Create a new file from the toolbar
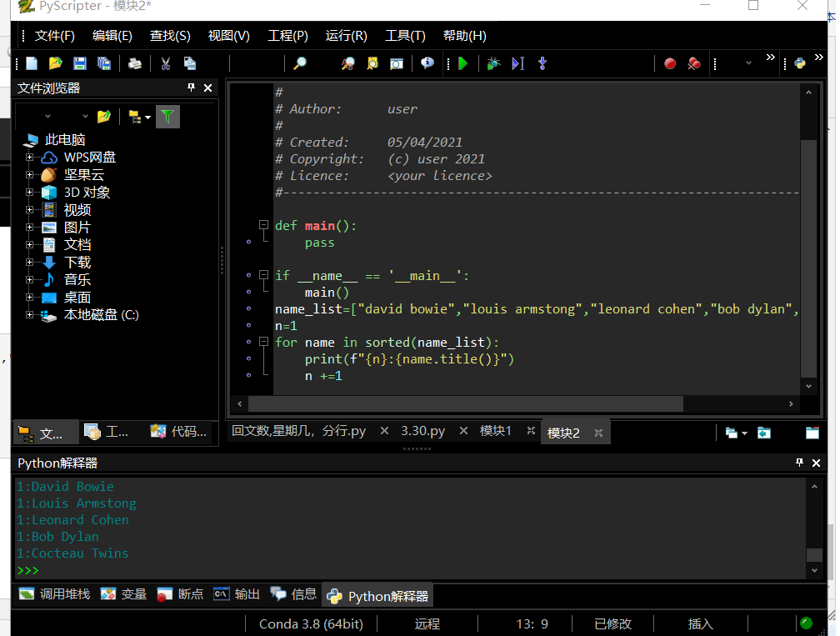The width and height of the screenshot is (840, 636). pyautogui.click(x=32, y=63)
